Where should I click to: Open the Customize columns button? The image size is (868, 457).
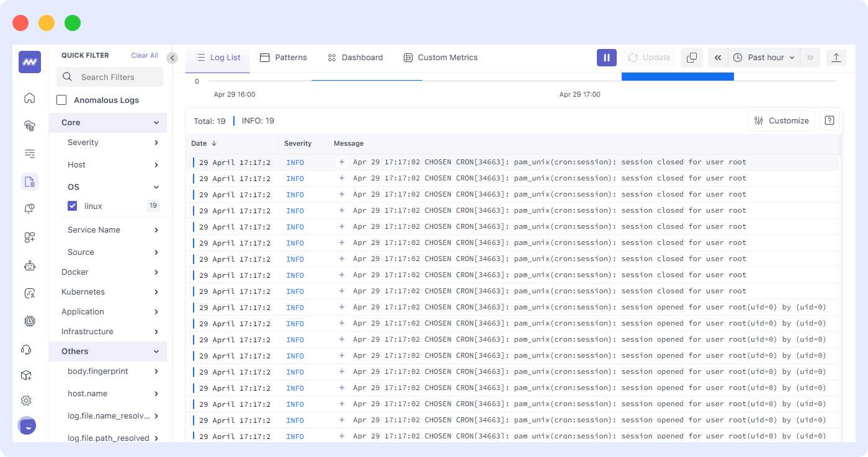click(782, 121)
